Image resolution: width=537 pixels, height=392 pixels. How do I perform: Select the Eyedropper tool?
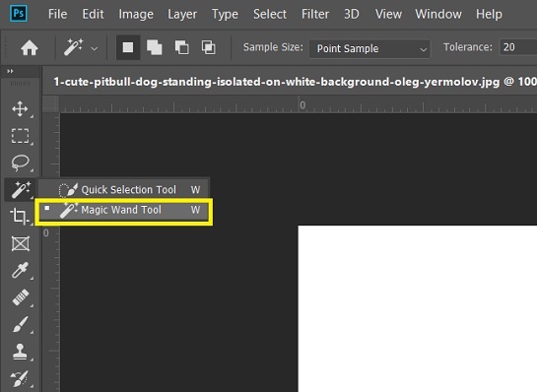coord(20,271)
